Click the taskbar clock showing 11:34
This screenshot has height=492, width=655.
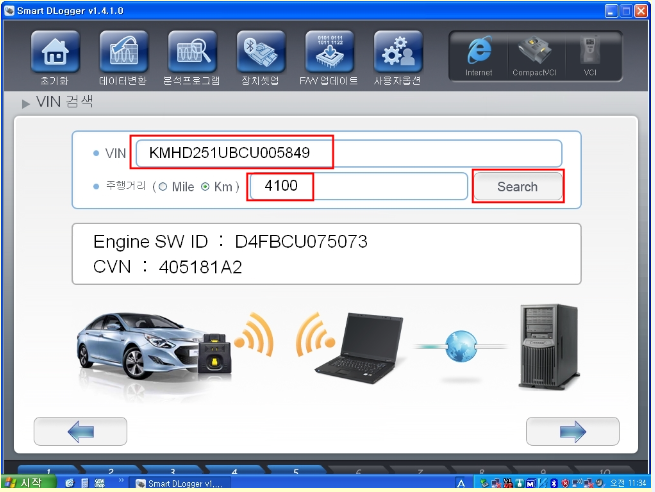point(628,483)
